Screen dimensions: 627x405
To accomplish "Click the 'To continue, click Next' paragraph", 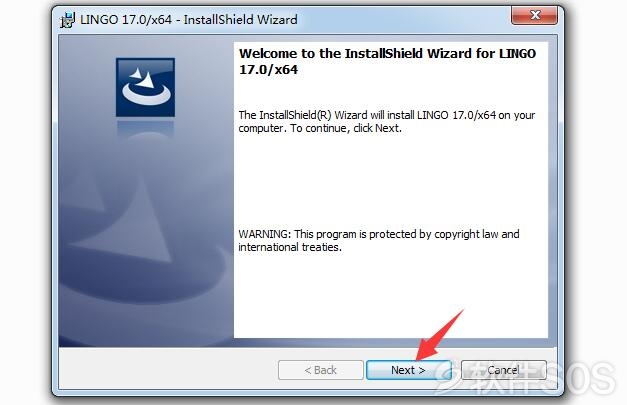I will tap(387, 122).
